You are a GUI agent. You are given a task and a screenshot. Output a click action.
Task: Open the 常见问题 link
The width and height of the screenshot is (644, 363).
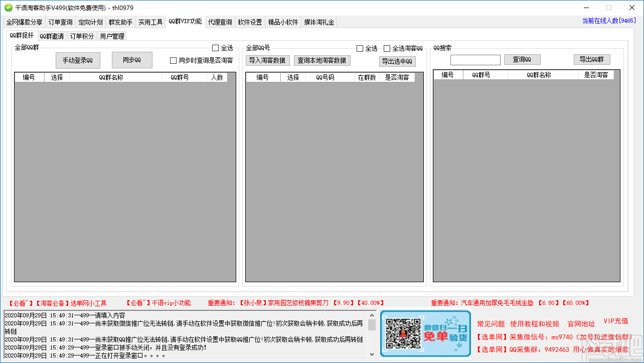click(x=491, y=324)
